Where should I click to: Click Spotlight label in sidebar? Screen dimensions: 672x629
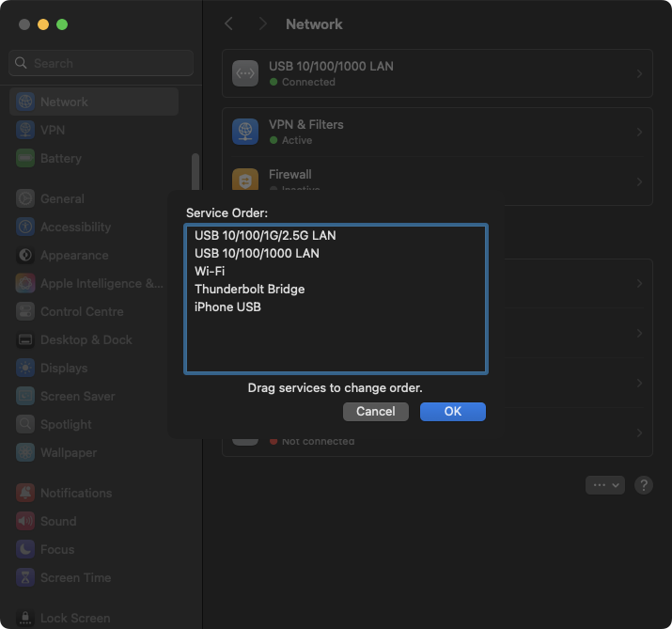pyautogui.click(x=66, y=424)
